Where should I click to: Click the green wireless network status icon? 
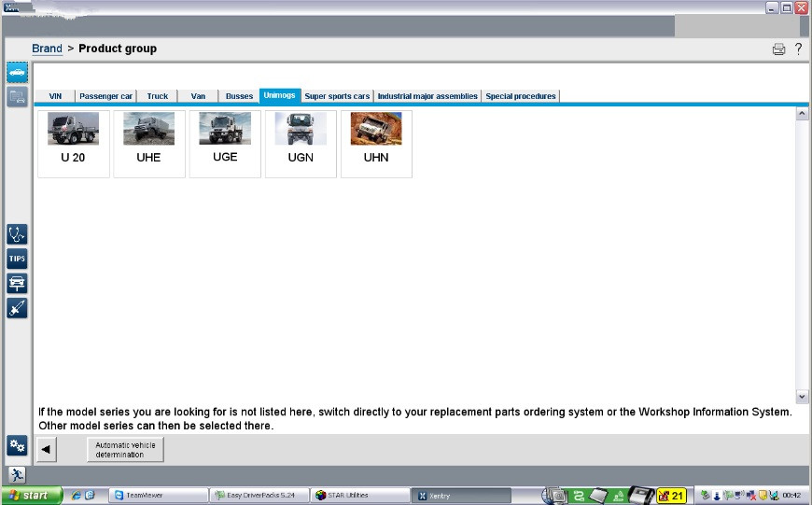point(618,496)
